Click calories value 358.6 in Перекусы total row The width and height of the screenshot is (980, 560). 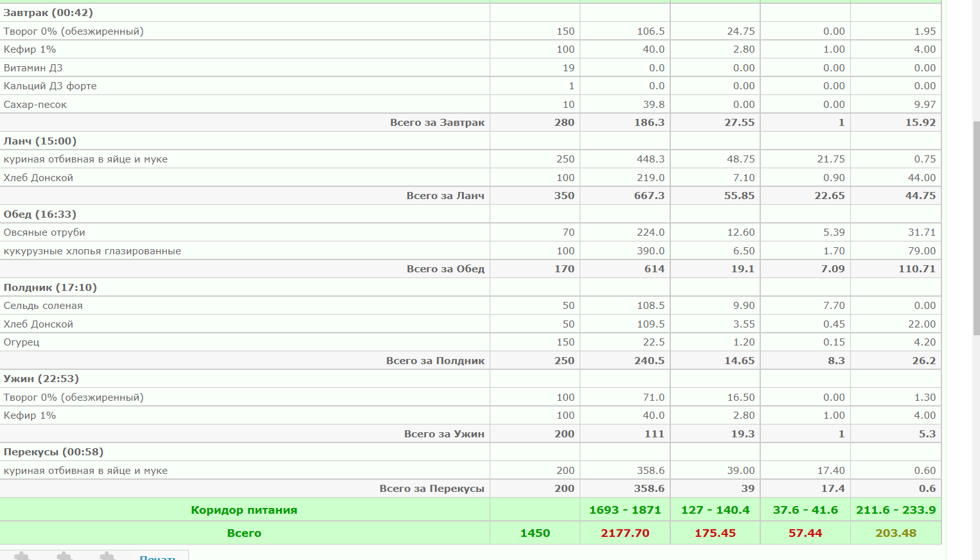[649, 488]
